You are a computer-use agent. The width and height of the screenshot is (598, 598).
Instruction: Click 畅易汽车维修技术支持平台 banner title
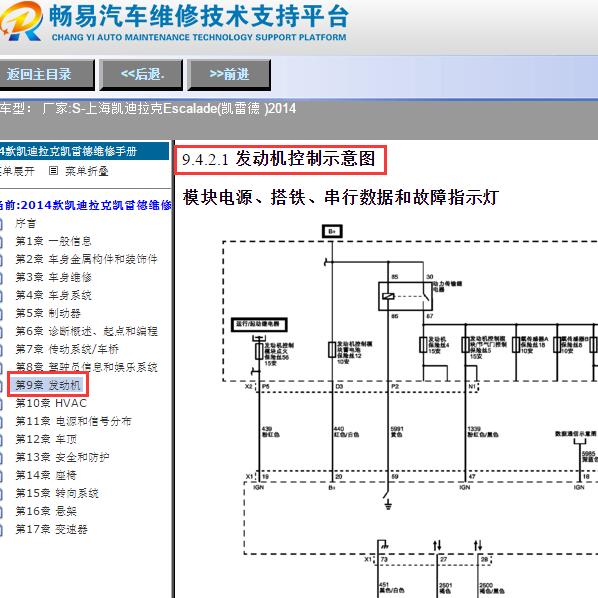tap(199, 16)
